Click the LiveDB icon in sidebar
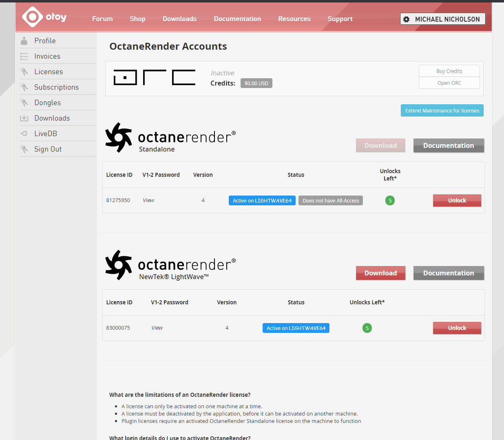The height and width of the screenshot is (440, 504). 24,134
